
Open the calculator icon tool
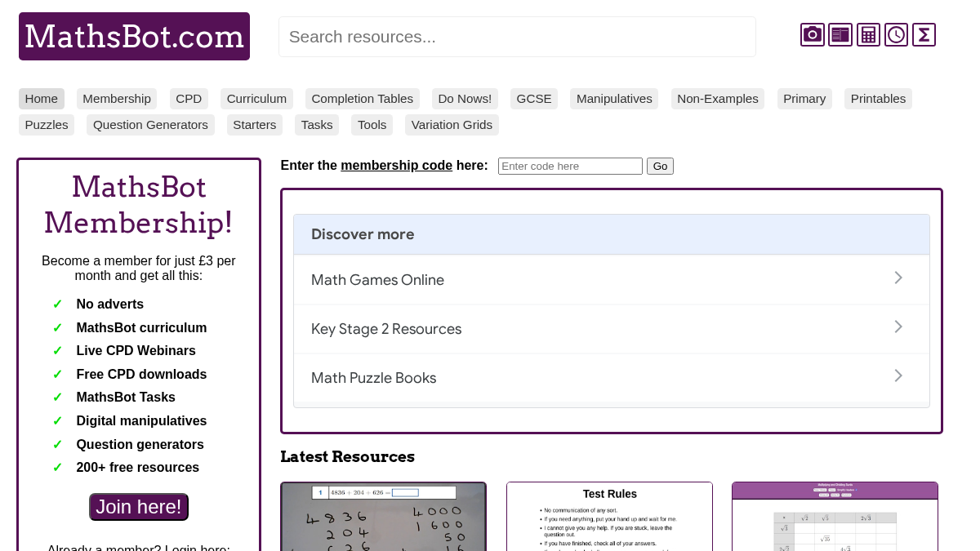[868, 34]
